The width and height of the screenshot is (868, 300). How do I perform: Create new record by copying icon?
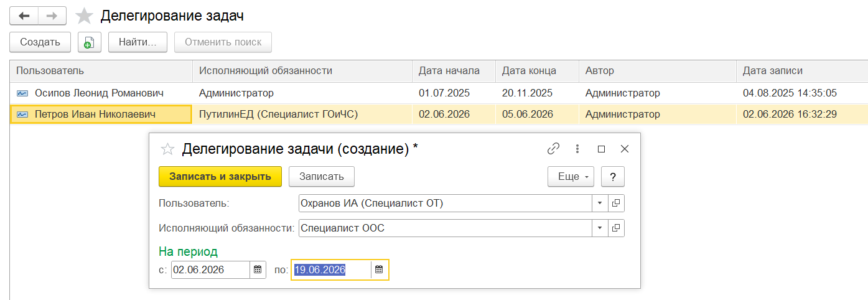point(89,42)
